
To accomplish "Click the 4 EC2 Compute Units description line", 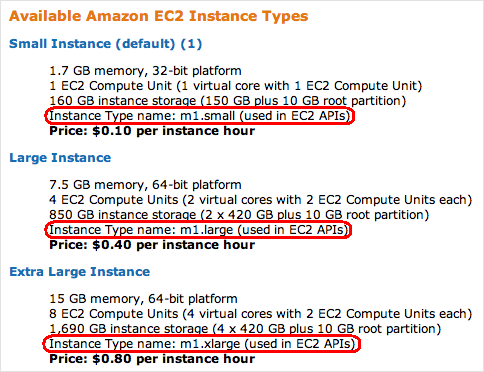I will [x=261, y=200].
